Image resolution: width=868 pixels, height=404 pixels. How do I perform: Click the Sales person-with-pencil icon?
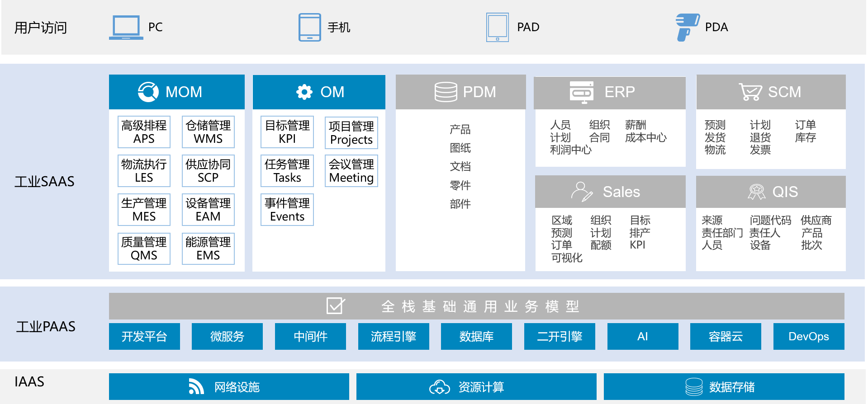click(x=582, y=192)
